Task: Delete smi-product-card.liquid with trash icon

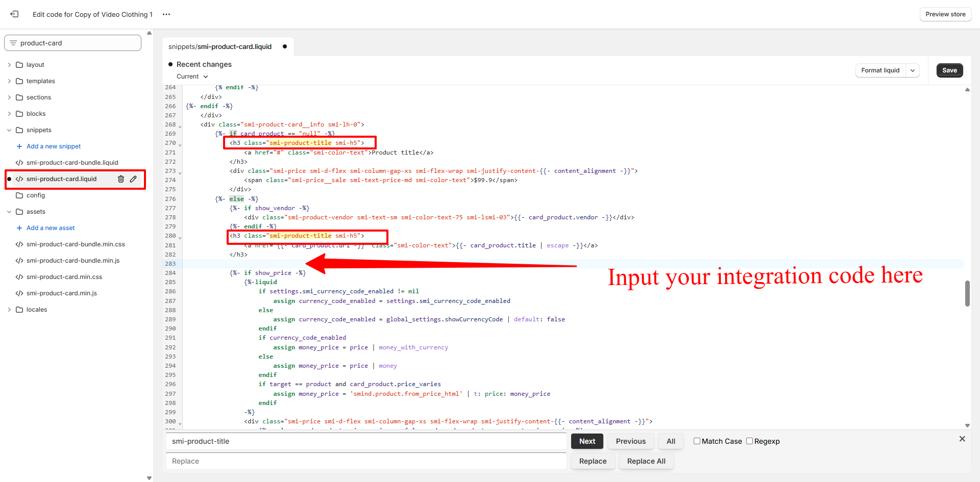Action: (121, 179)
